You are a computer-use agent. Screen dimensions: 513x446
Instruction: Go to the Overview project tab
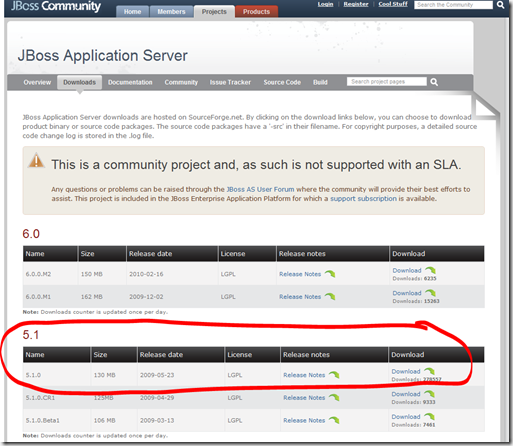pyautogui.click(x=37, y=82)
